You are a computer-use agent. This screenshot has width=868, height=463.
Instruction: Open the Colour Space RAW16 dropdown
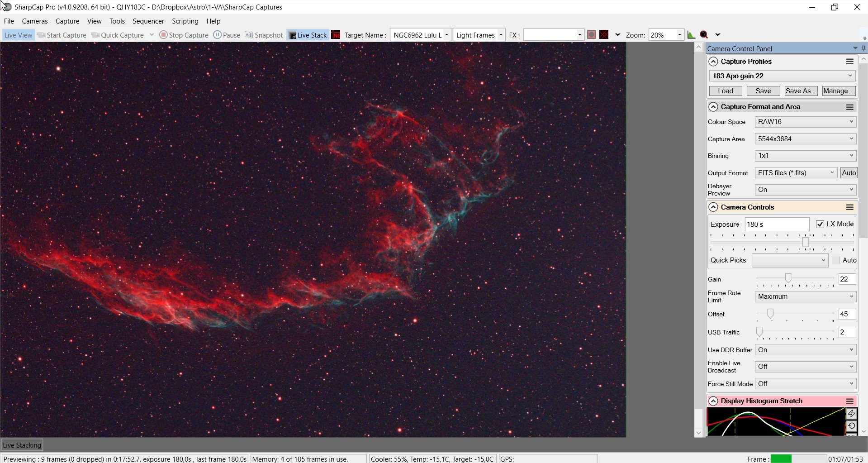[805, 122]
